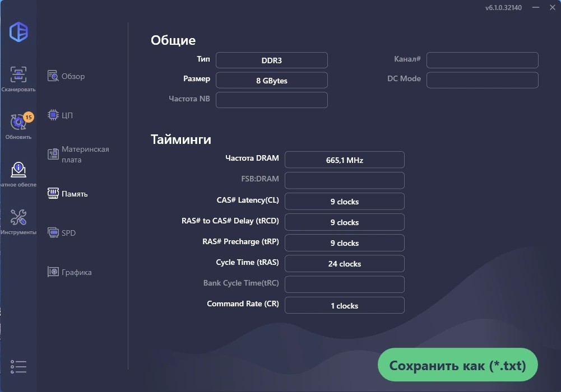561x392 pixels.
Task: Switch to the Материнская плата tab label
Action: 85,155
